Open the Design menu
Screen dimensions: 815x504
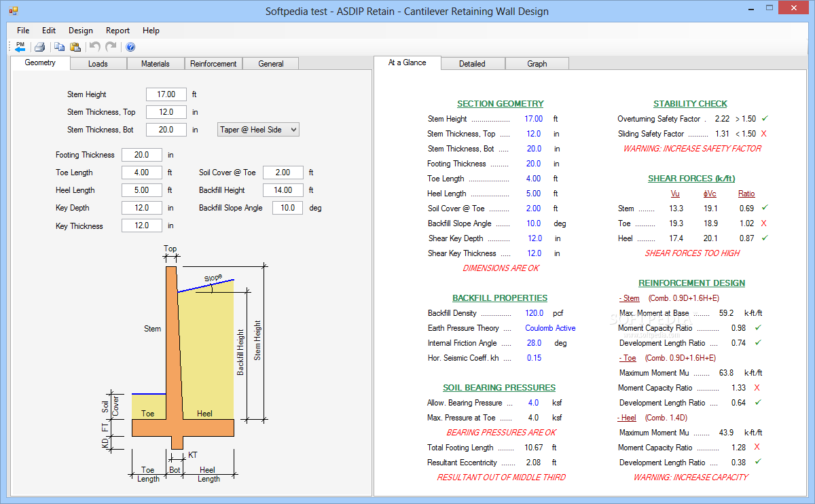tap(81, 31)
